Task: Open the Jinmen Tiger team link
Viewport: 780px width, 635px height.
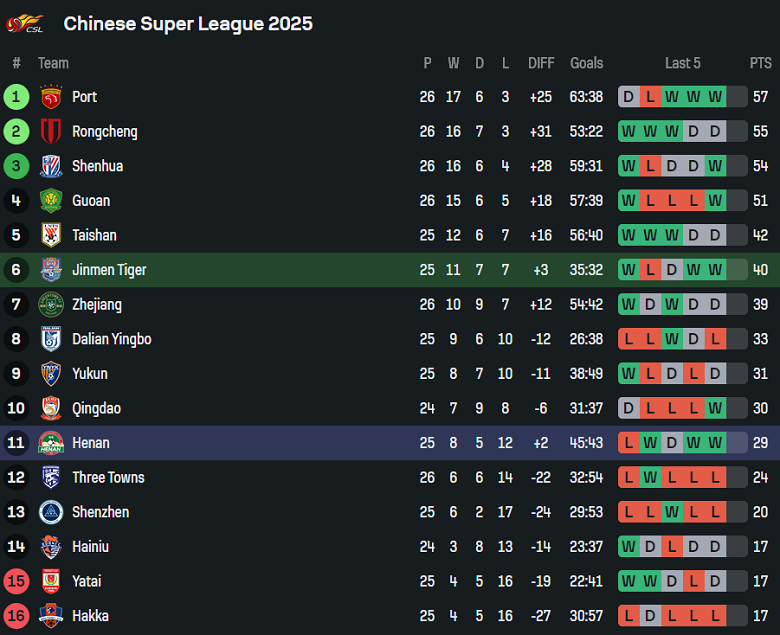Action: click(109, 270)
